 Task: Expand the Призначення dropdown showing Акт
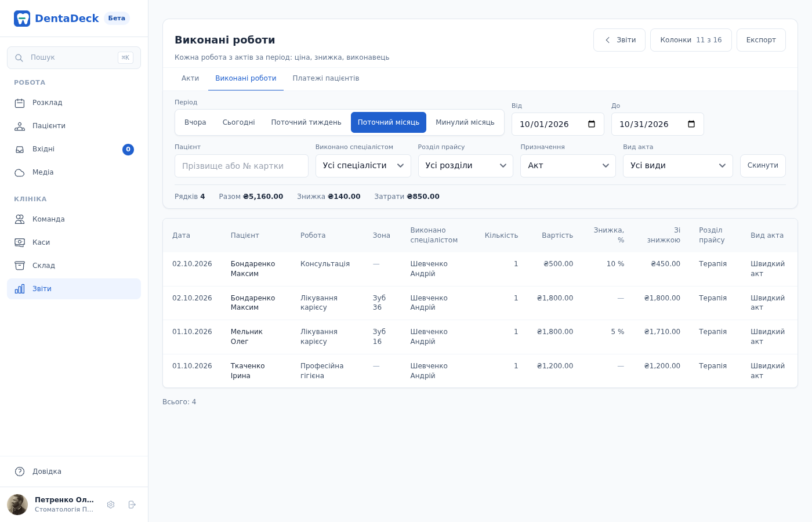click(568, 166)
